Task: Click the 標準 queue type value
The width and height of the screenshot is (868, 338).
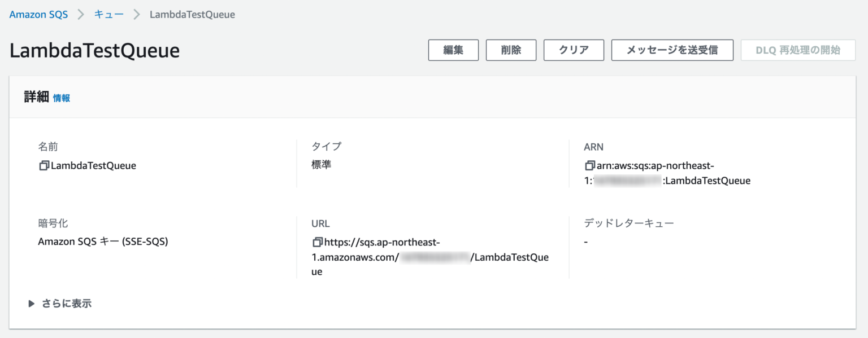Action: (322, 164)
